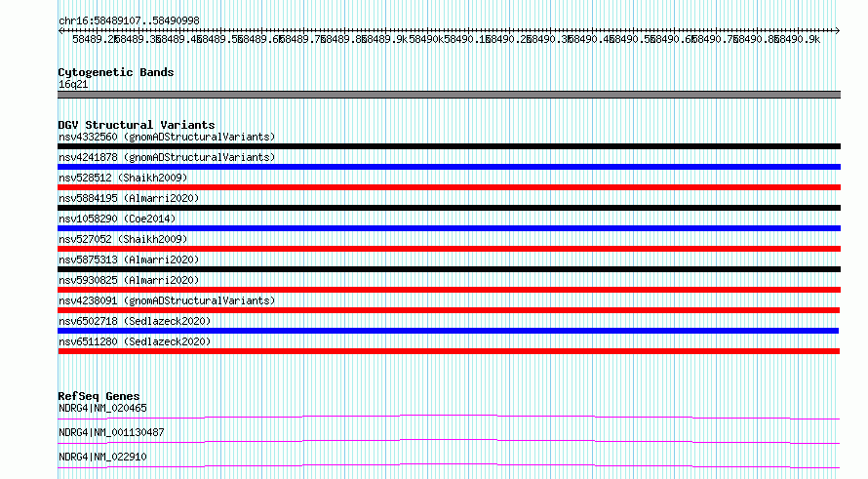Click the black bar of nsv5884195

[x=449, y=208]
